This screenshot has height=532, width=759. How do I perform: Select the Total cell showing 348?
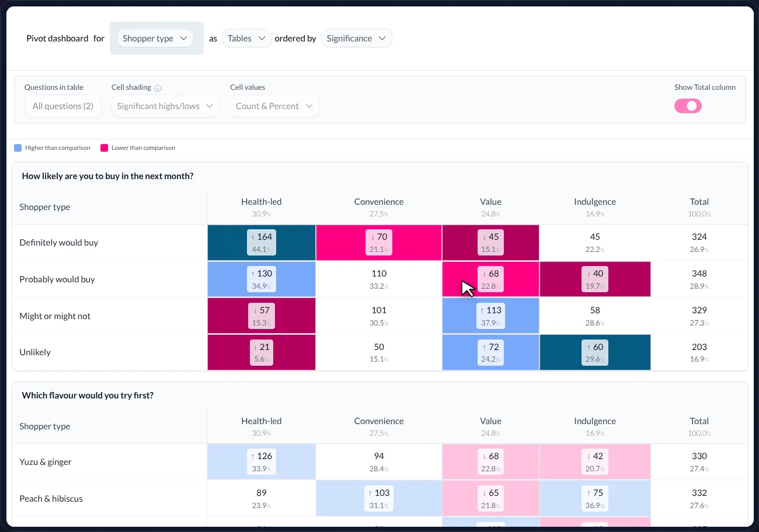point(699,279)
